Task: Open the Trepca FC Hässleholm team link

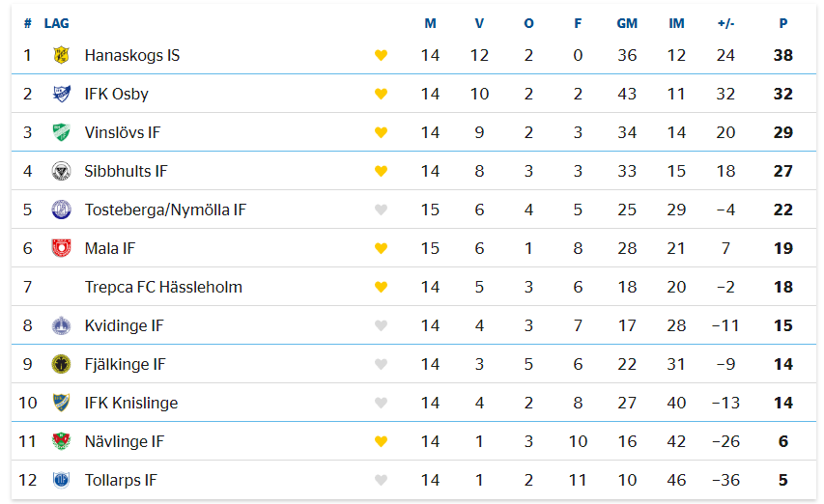Action: [x=163, y=287]
